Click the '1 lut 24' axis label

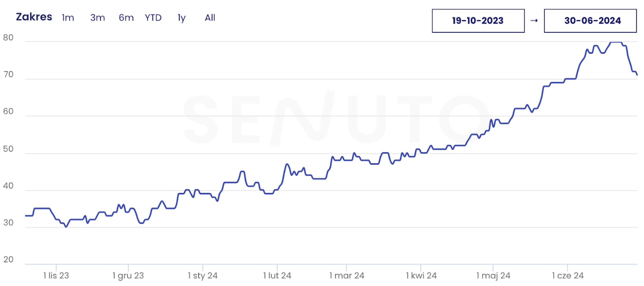[x=277, y=275]
